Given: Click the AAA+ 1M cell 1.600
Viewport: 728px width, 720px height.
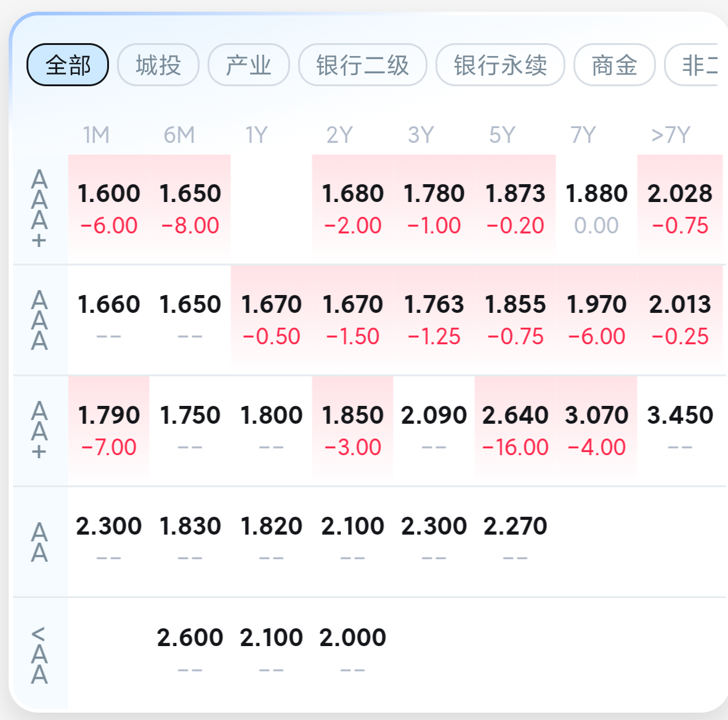Looking at the screenshot, I should pos(109,209).
